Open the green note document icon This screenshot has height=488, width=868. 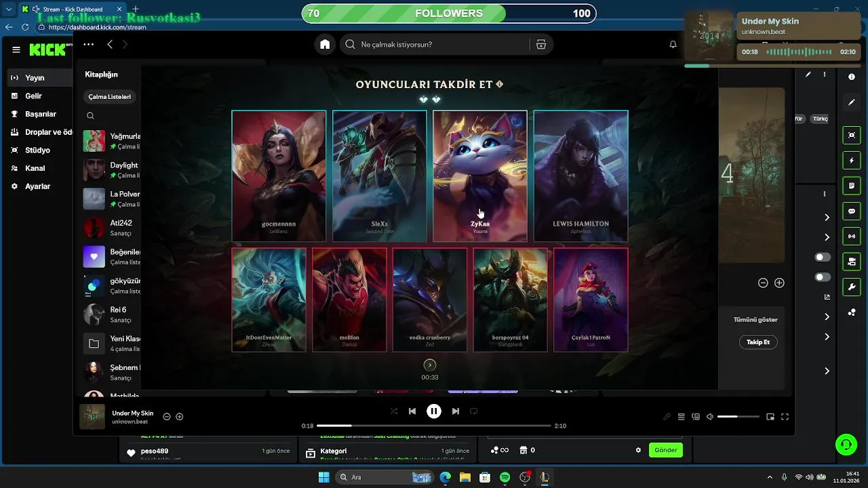pos(852,186)
